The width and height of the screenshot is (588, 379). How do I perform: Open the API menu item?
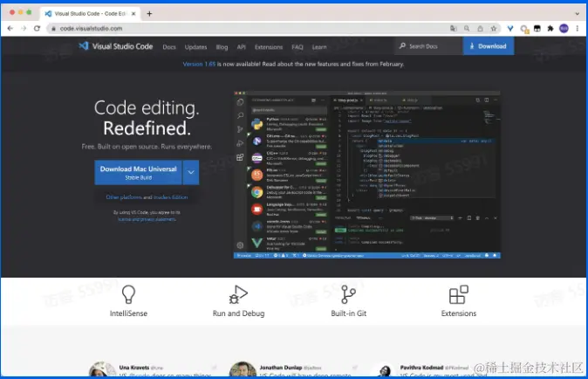tap(241, 47)
